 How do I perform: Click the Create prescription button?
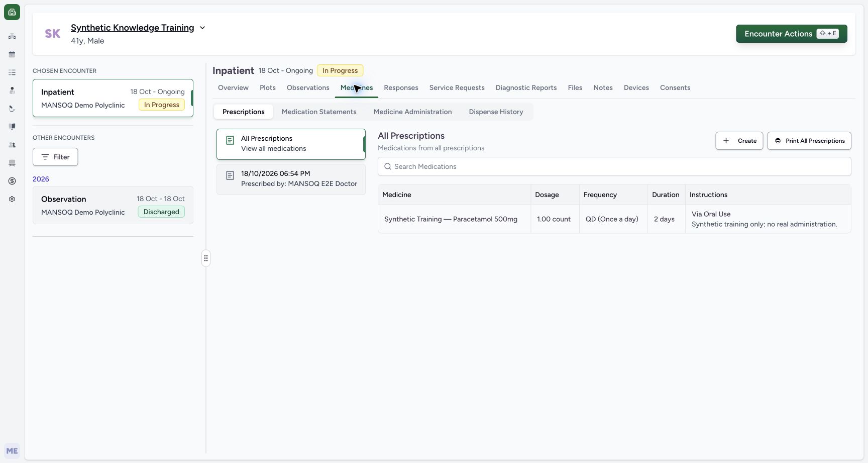point(739,141)
